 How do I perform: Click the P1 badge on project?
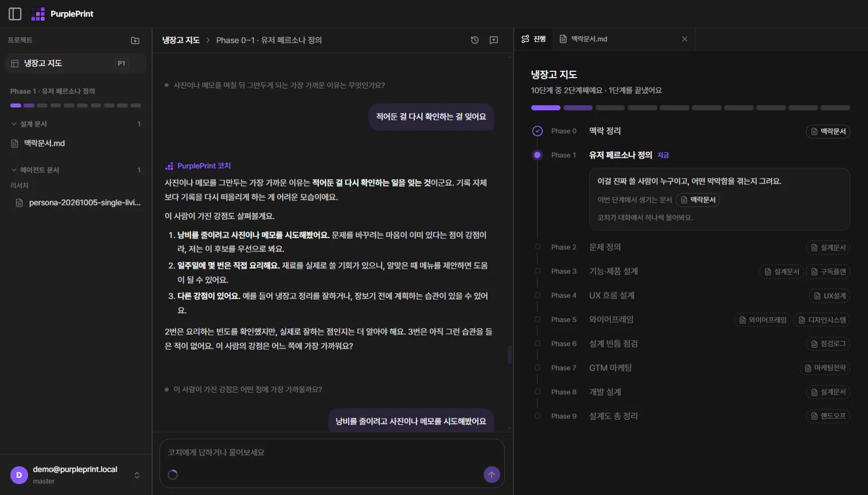pos(122,63)
